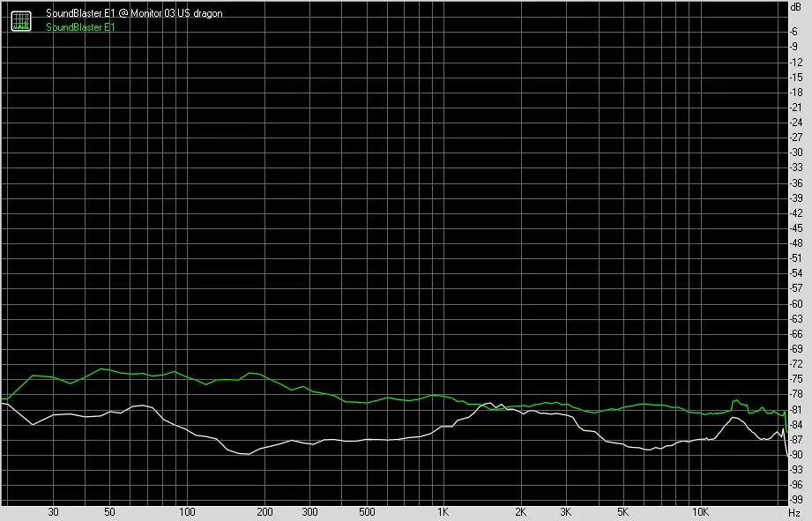This screenshot has width=812, height=521.
Task: Click the '100' frequency axis label
Action: point(187,512)
